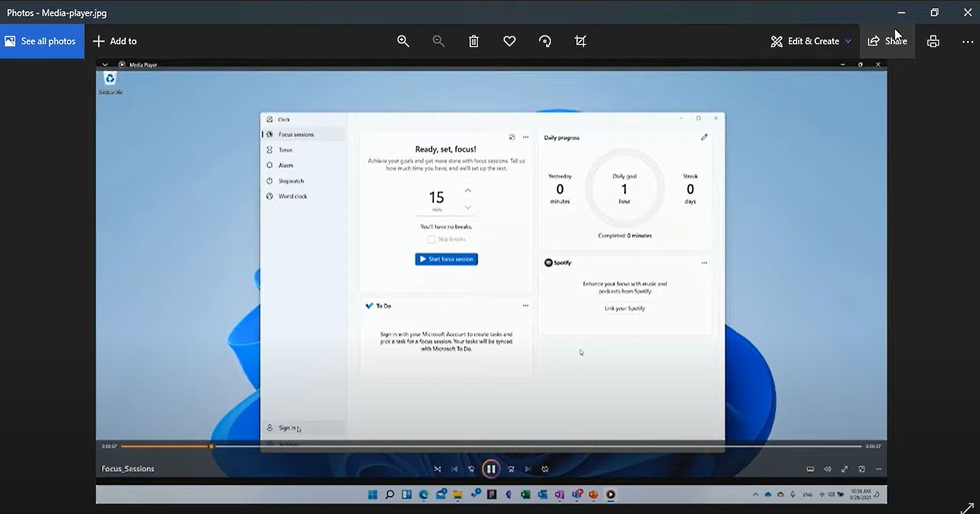980x514 pixels.
Task: Print the photo using printer icon
Action: (x=933, y=41)
